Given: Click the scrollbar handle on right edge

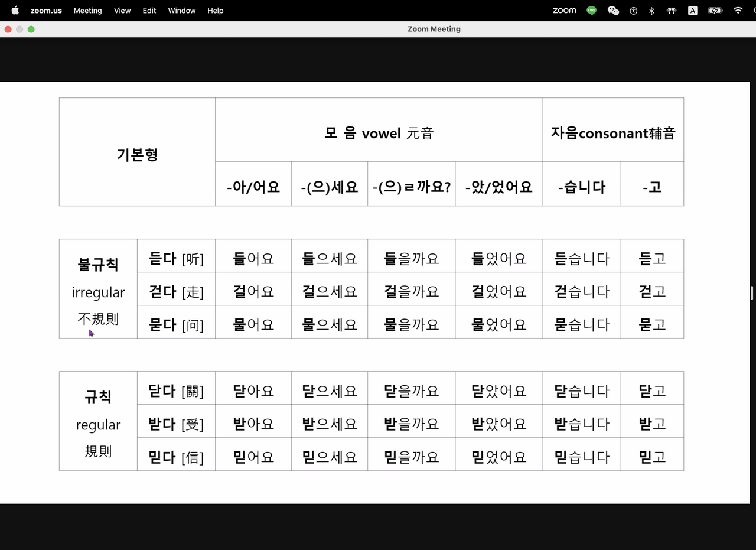Looking at the screenshot, I should (752, 293).
